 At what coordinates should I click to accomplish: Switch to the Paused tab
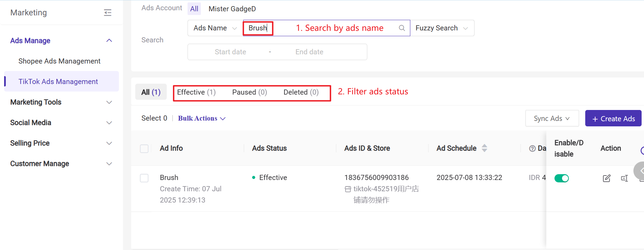tap(249, 92)
